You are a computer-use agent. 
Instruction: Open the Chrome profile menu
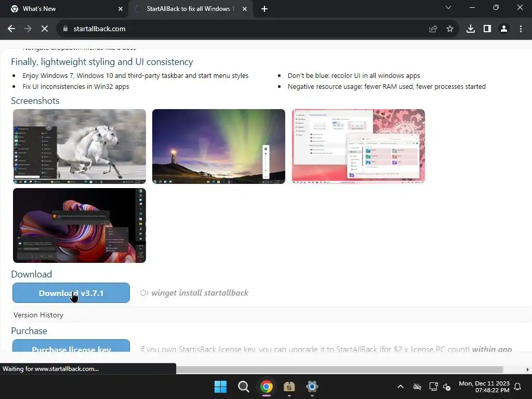click(x=504, y=29)
